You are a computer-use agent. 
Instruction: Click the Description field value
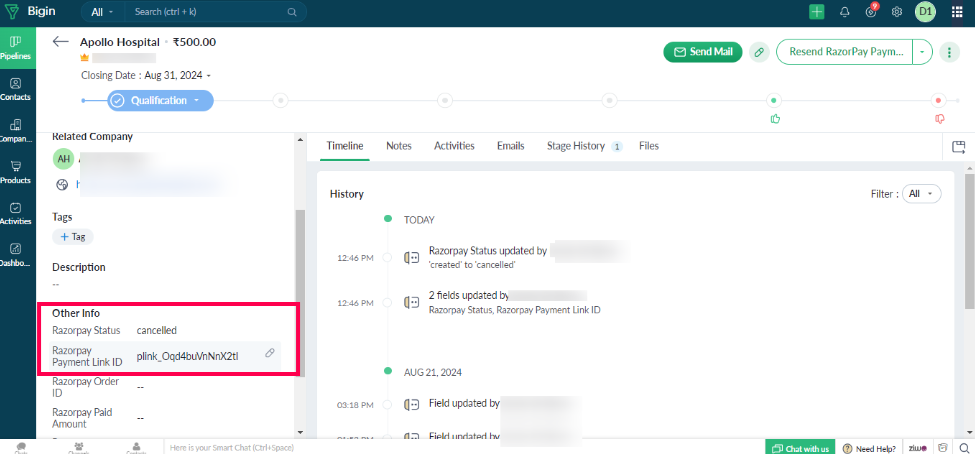click(x=56, y=284)
